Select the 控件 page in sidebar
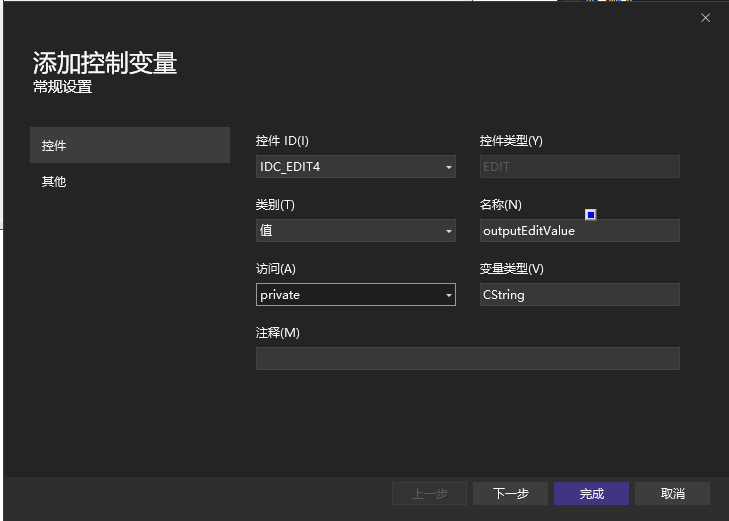Viewport: 729px width, 521px height. (130, 145)
